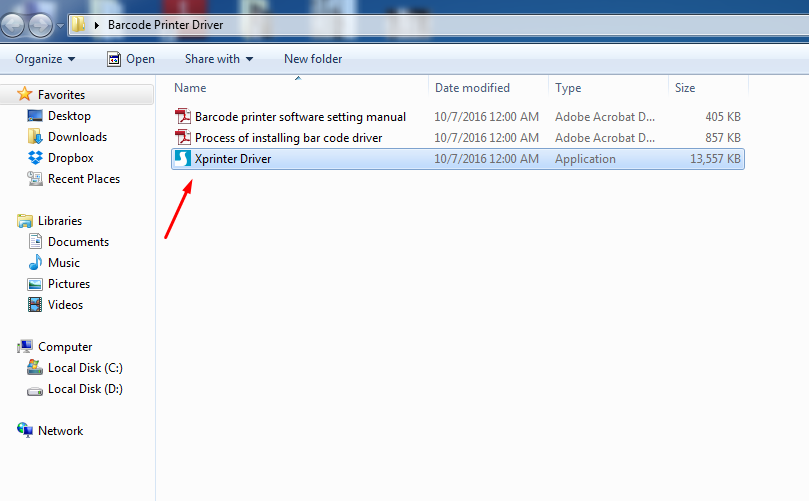Click the Local Disk (D:) drive icon
Screen dimensions: 809x501
(x=35, y=391)
